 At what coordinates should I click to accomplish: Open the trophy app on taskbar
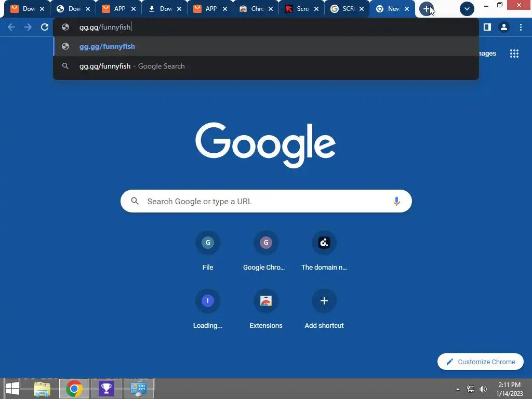point(107,389)
